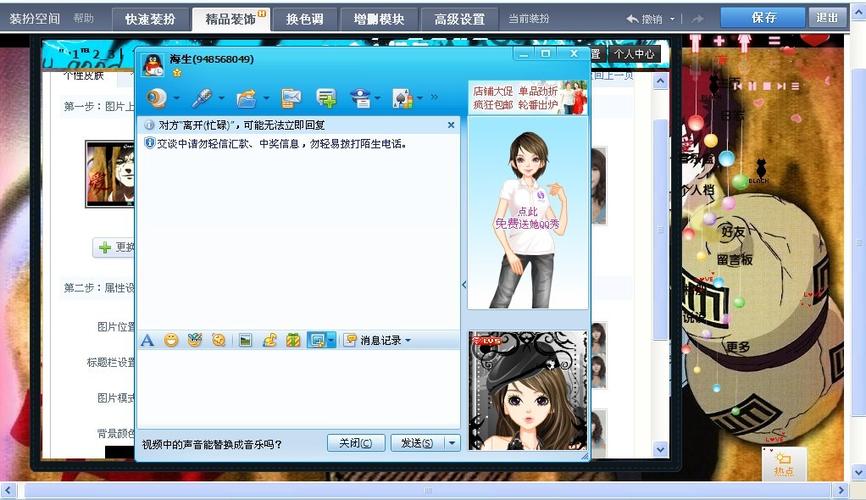Image resolution: width=866 pixels, height=500 pixels.
Task: Click the 关闭(C) close button in chat
Action: 356,443
